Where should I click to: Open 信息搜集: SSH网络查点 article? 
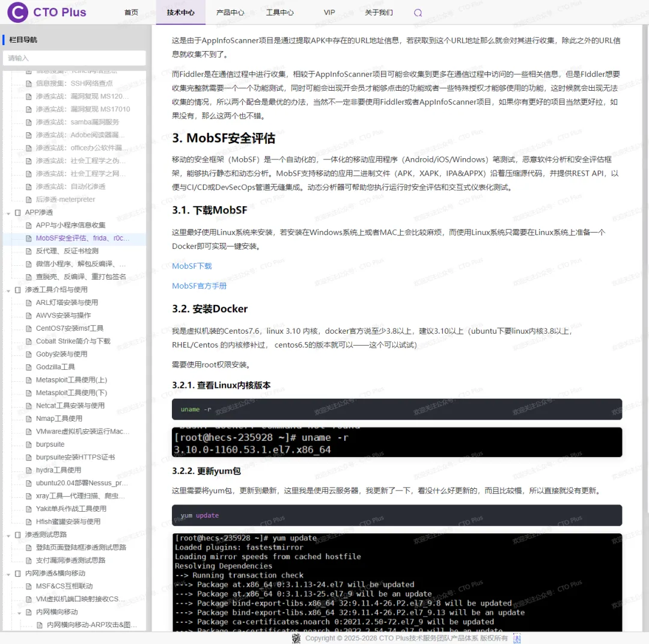pyautogui.click(x=74, y=83)
